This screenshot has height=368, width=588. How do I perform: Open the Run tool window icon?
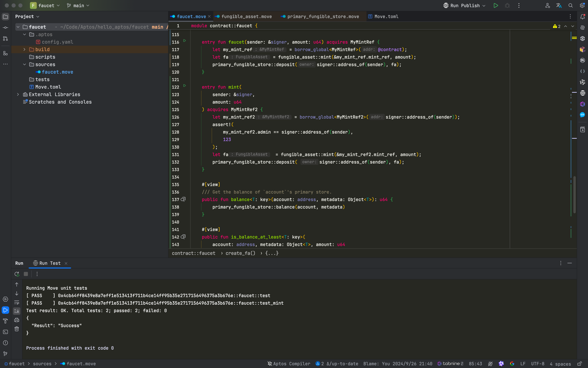click(5, 310)
